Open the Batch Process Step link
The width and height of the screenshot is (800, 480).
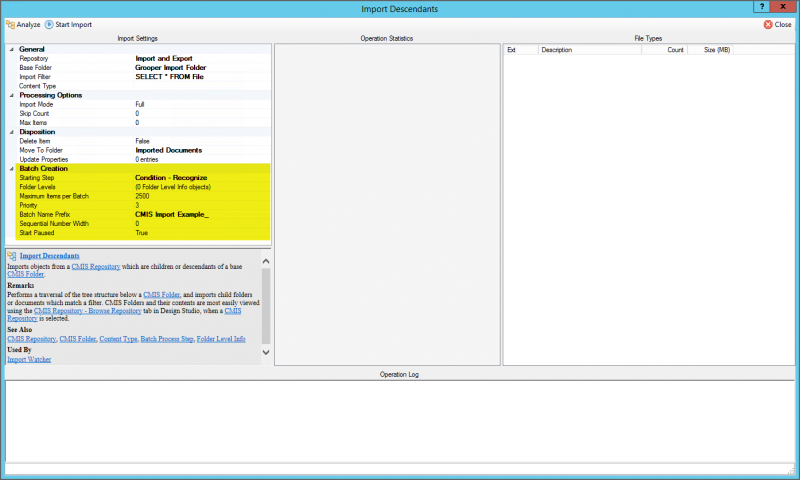tap(167, 339)
